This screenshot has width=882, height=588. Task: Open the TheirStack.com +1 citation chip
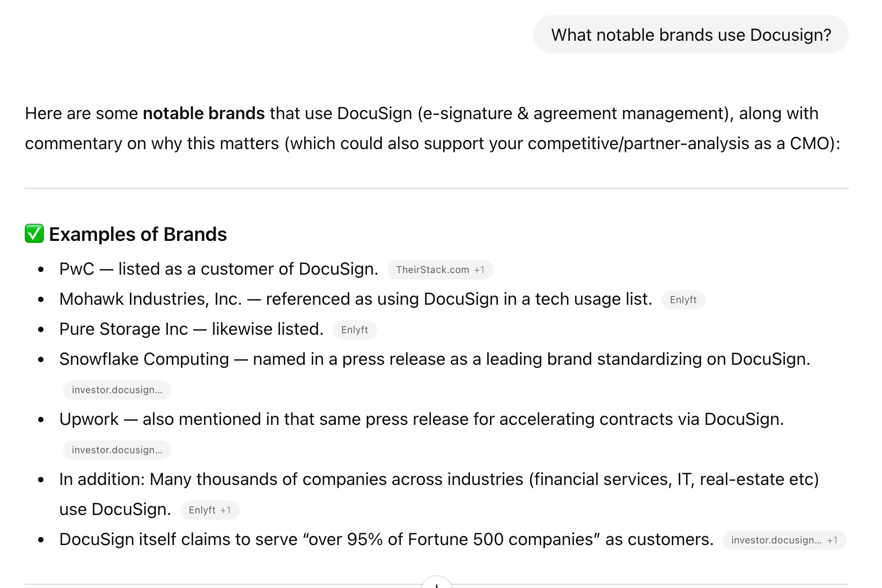[x=440, y=270]
